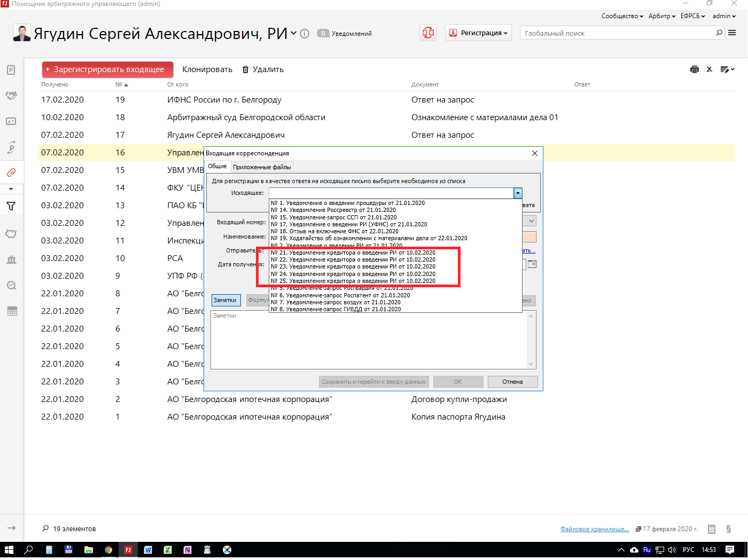Open the ЕФРСБ menu in the top bar
748x560 pixels.
click(692, 16)
